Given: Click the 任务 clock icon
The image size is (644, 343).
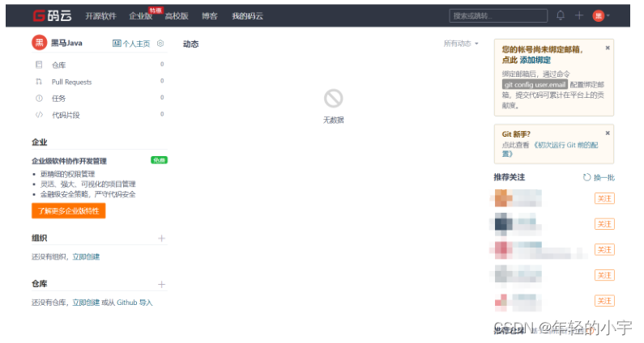Looking at the screenshot, I should [x=39, y=98].
